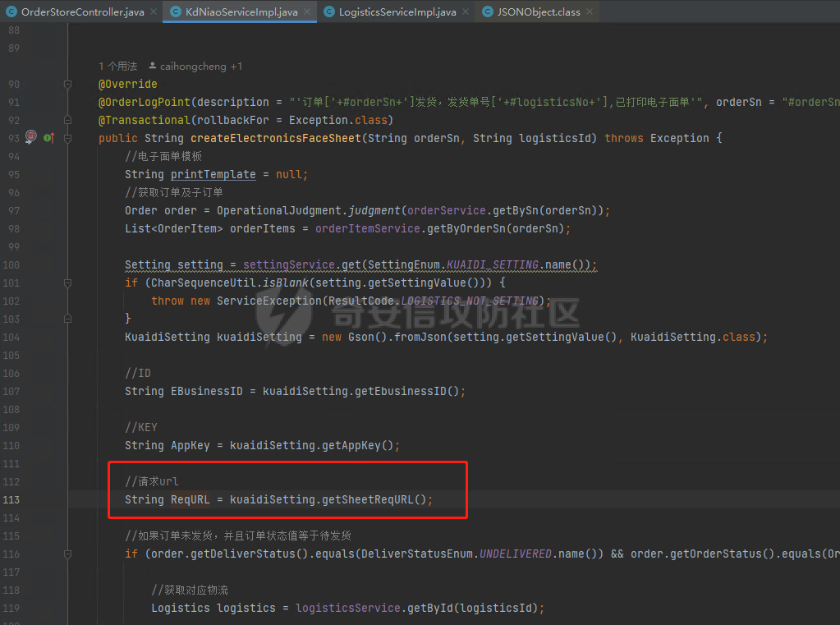The width and height of the screenshot is (840, 625).
Task: Collapse the annotation fold marker at line 90
Action: 68,84
